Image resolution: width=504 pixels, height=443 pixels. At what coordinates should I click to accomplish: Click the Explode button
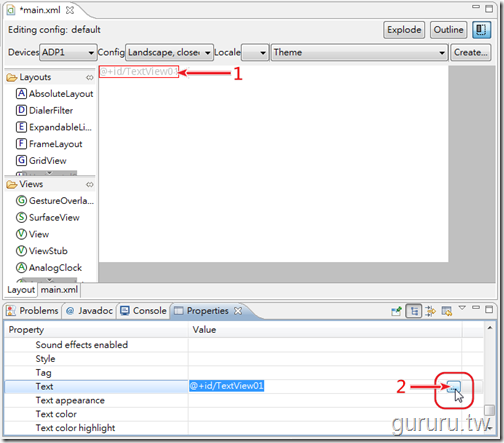tap(404, 30)
